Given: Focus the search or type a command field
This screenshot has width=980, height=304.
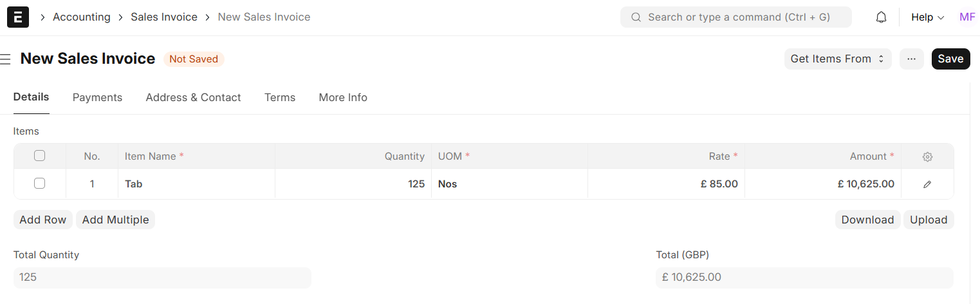Looking at the screenshot, I should coord(740,17).
